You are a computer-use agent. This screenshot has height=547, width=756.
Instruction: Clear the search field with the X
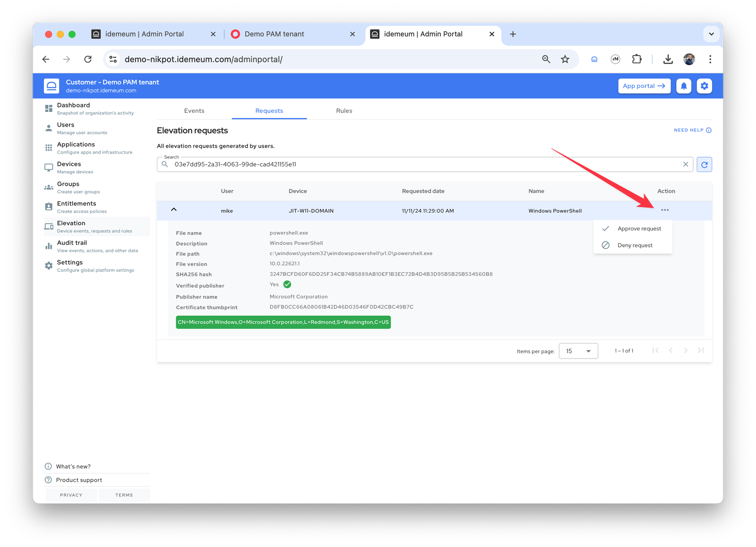point(686,164)
